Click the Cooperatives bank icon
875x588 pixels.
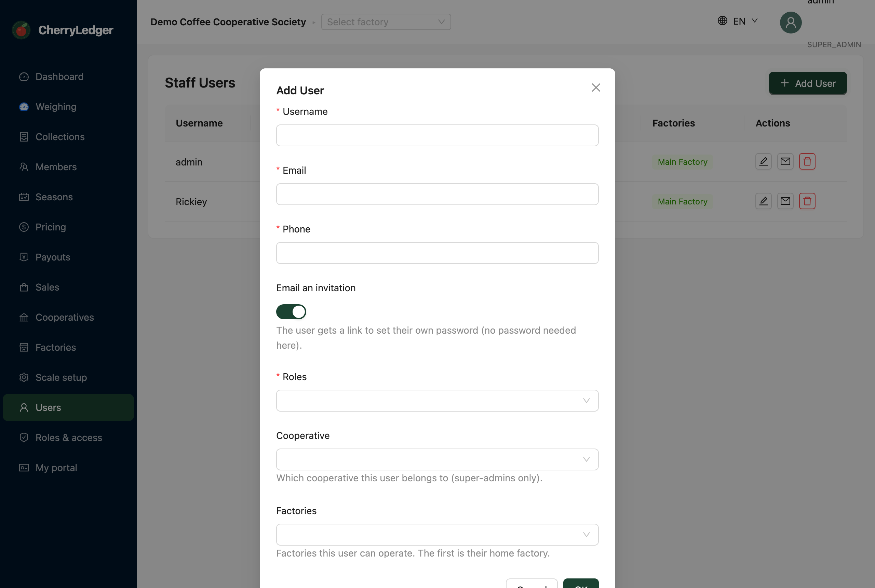(24, 317)
